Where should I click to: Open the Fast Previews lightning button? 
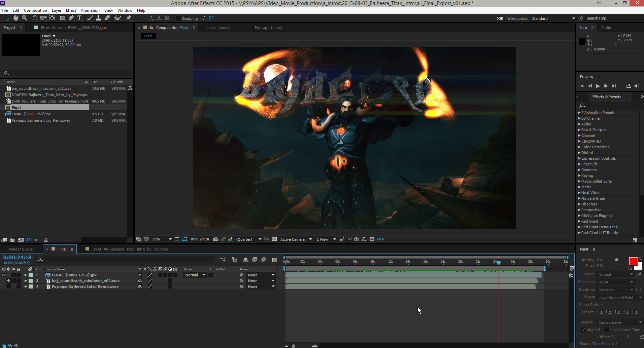(349, 239)
